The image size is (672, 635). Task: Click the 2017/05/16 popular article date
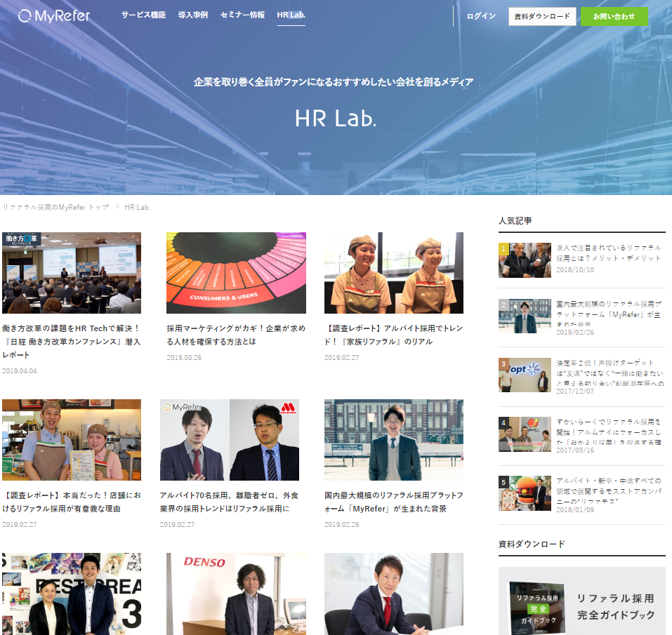click(575, 450)
